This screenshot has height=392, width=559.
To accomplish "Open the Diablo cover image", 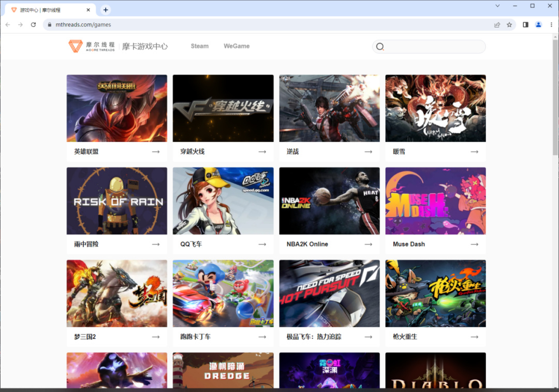I will [436, 370].
